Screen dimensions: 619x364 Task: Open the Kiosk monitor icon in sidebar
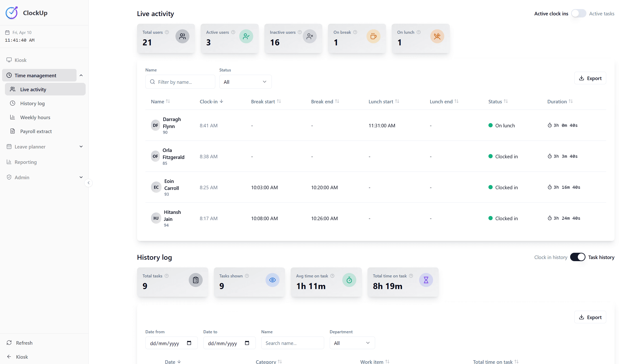click(9, 60)
